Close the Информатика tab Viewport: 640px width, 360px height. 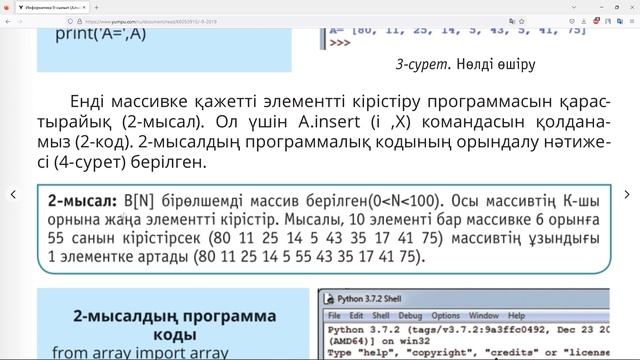(84, 7)
